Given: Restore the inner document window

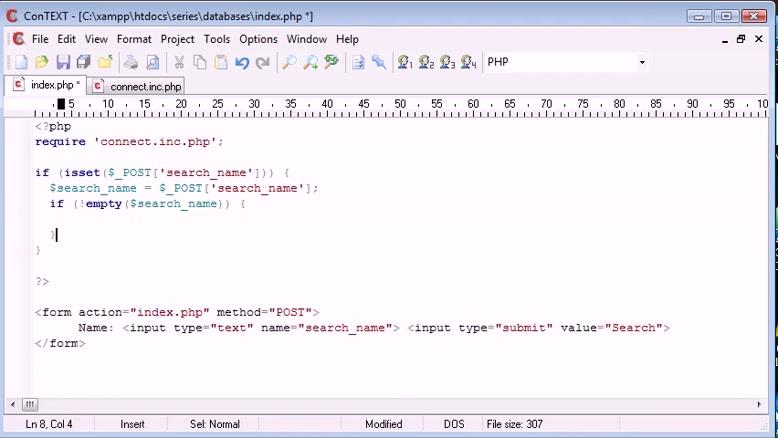Looking at the screenshot, I should [x=741, y=39].
